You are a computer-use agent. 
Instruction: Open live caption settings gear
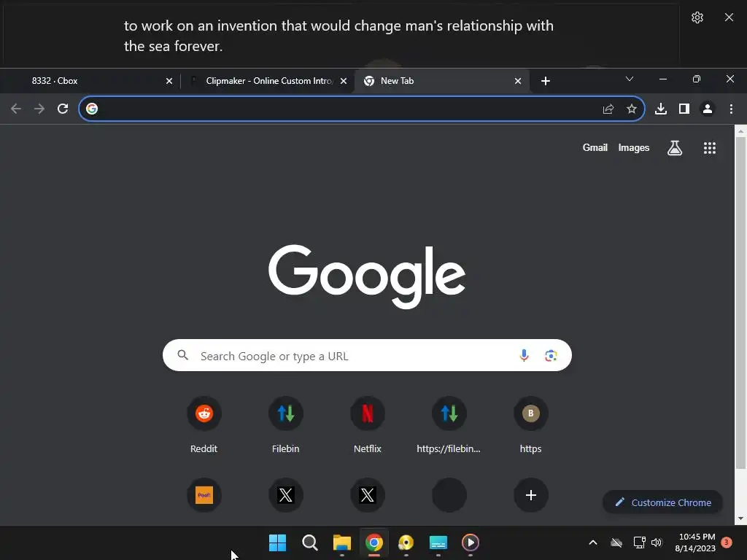click(x=697, y=17)
